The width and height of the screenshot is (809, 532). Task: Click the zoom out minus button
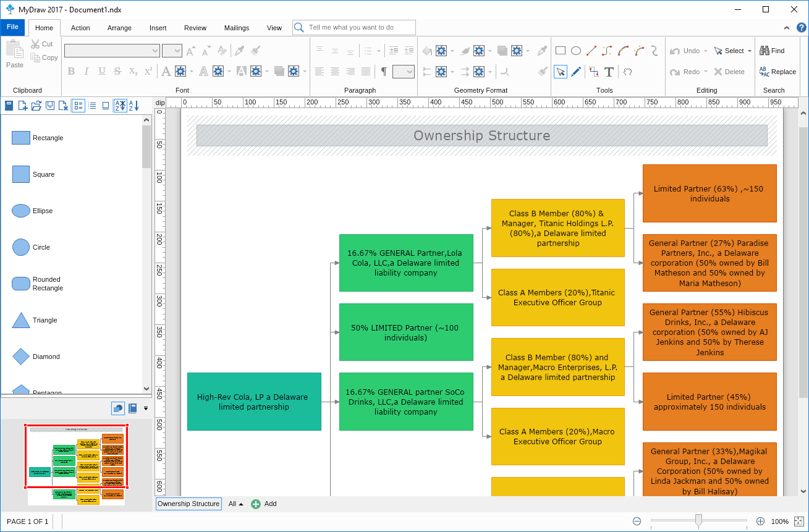click(637, 521)
